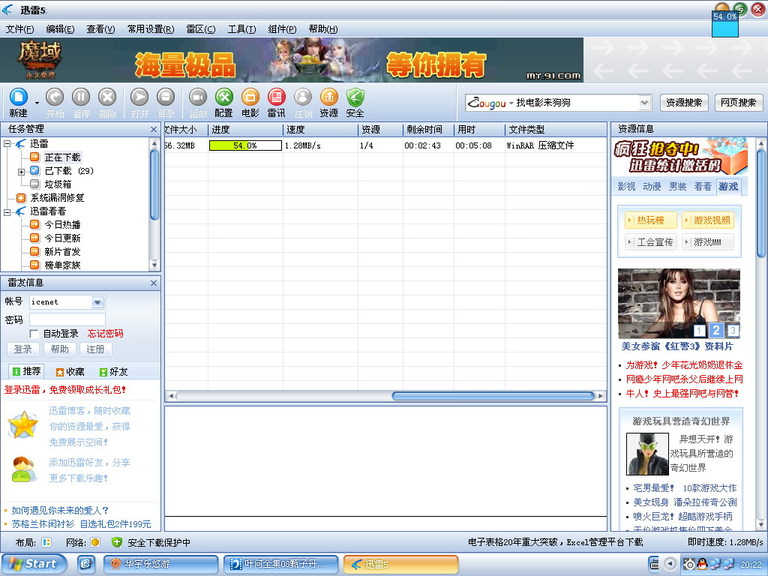Image resolution: width=768 pixels, height=576 pixels.
Task: Open the 编辑(E) menu
Action: click(x=60, y=29)
